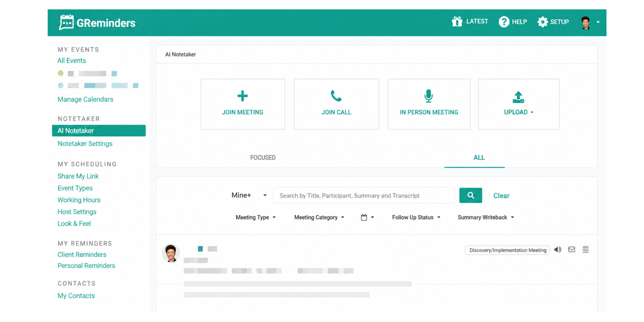Click the envelope email icon on meeting row
The width and height of the screenshot is (644, 322).
point(572,250)
